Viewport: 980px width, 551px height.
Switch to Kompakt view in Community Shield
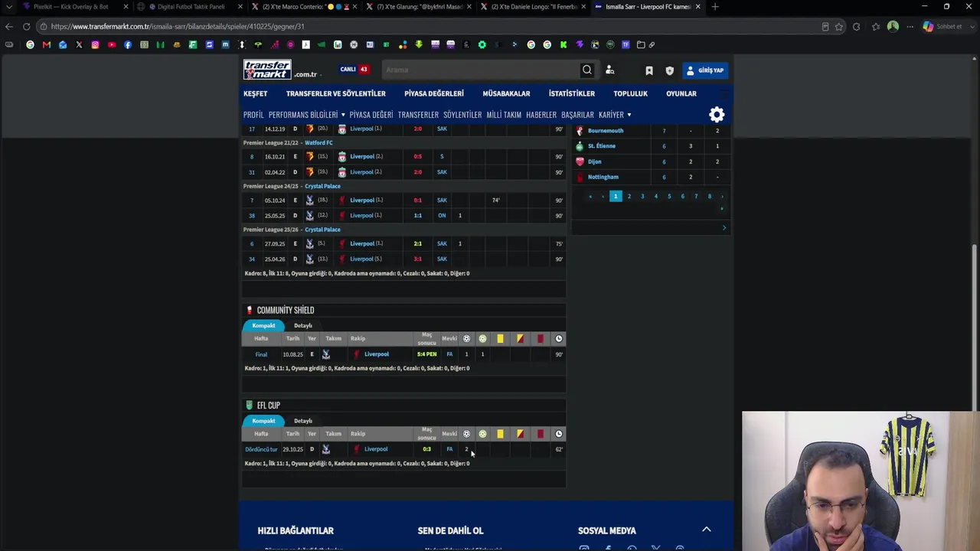[263, 325]
